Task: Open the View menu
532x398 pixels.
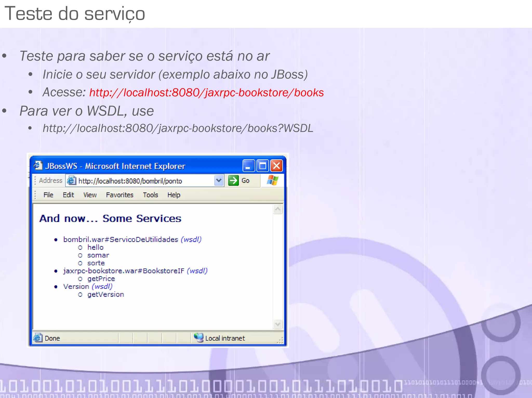Action: [x=90, y=195]
